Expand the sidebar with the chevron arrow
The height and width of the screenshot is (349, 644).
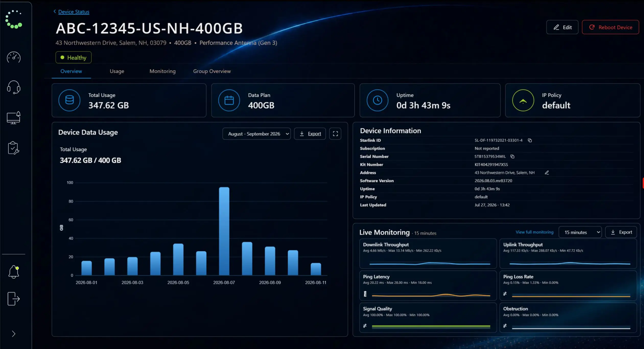tap(14, 334)
